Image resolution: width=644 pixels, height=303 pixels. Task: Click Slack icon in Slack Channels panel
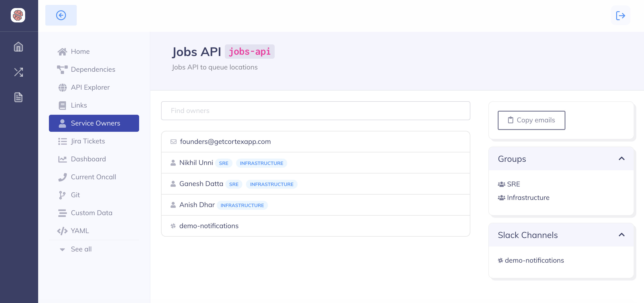[500, 260]
